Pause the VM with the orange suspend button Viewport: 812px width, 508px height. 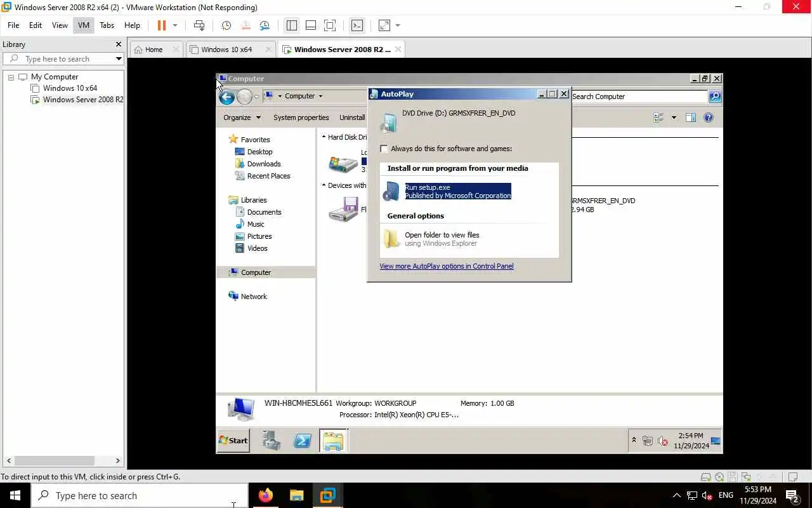click(x=161, y=25)
